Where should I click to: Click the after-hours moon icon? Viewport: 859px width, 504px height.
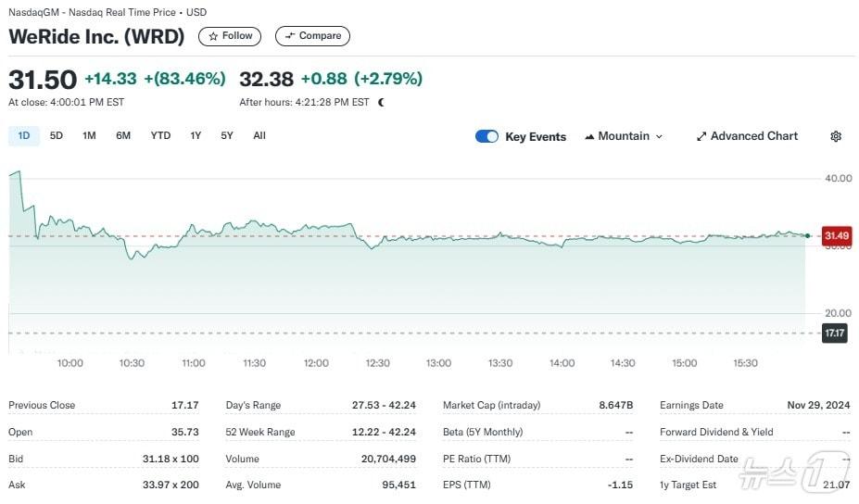click(381, 102)
